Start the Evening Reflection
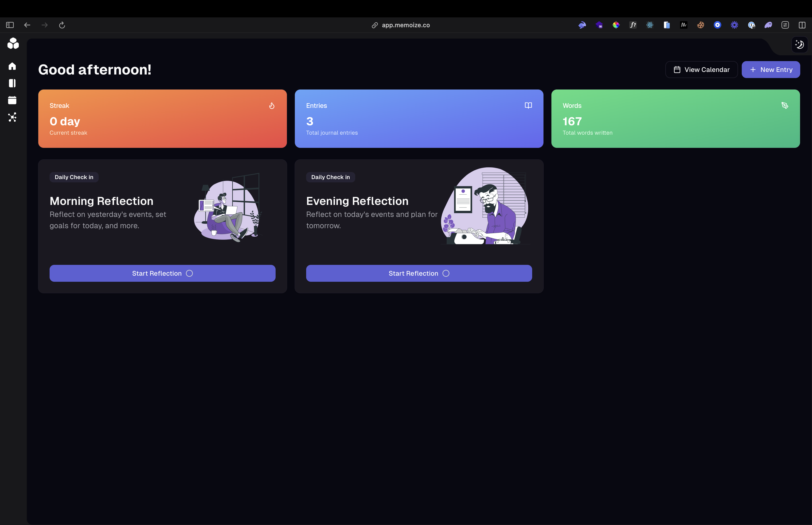Image resolution: width=812 pixels, height=525 pixels. 419,273
